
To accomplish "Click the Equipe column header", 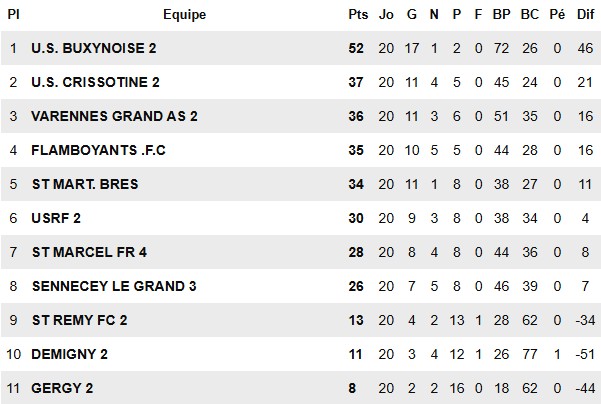I will coord(184,15).
